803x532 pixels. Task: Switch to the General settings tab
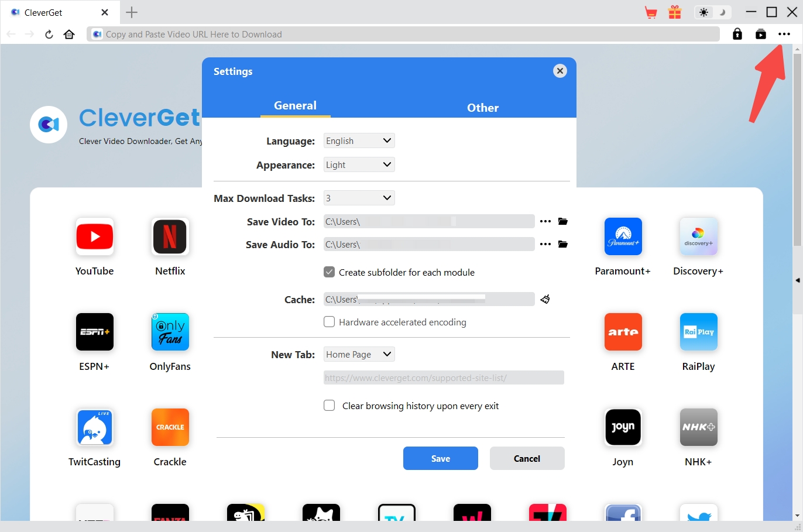pyautogui.click(x=295, y=105)
